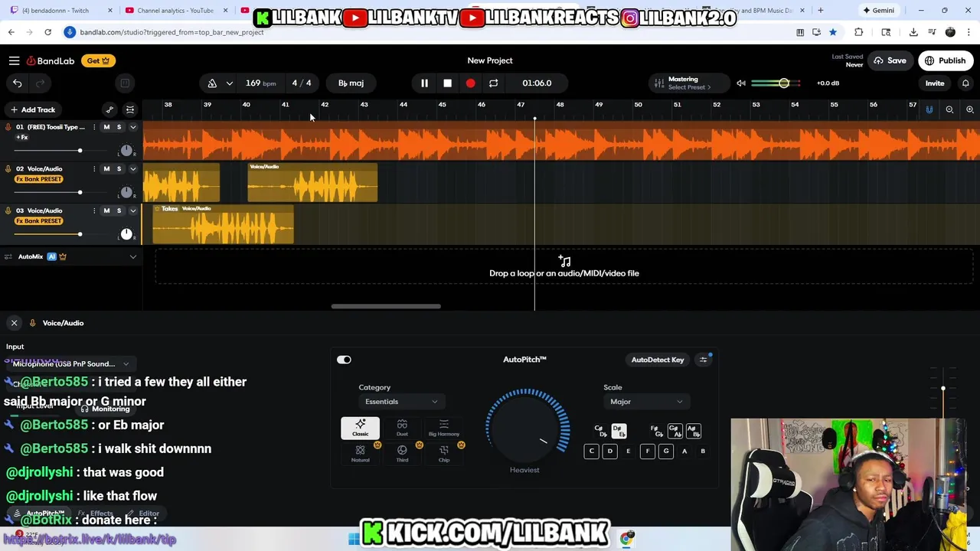This screenshot has height=551, width=980.
Task: Click the Get membership button
Action: [x=97, y=60]
